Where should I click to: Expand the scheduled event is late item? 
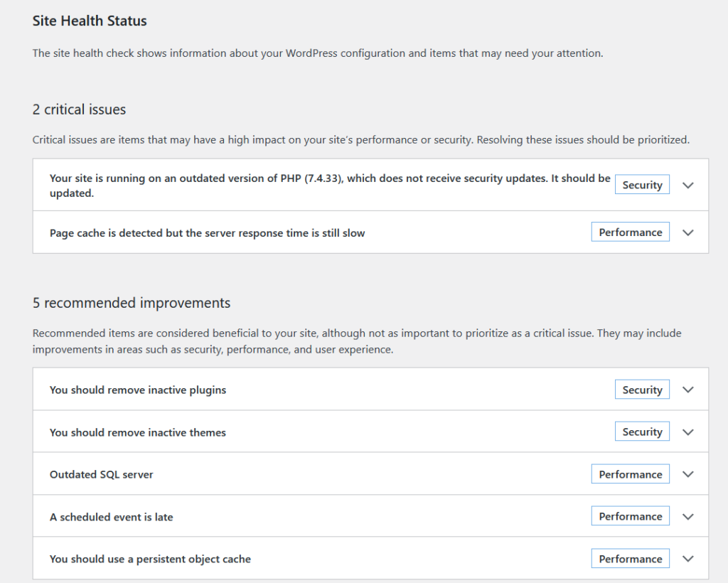[x=687, y=515]
